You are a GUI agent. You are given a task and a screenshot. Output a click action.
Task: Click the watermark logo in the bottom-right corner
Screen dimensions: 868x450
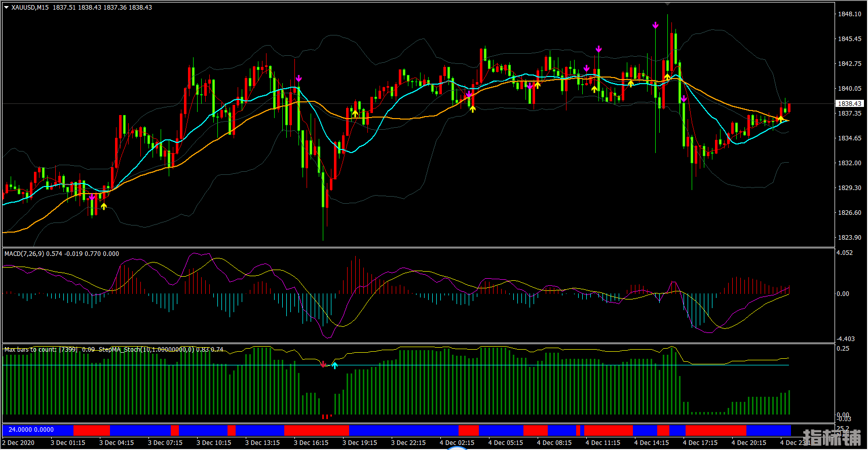832,437
